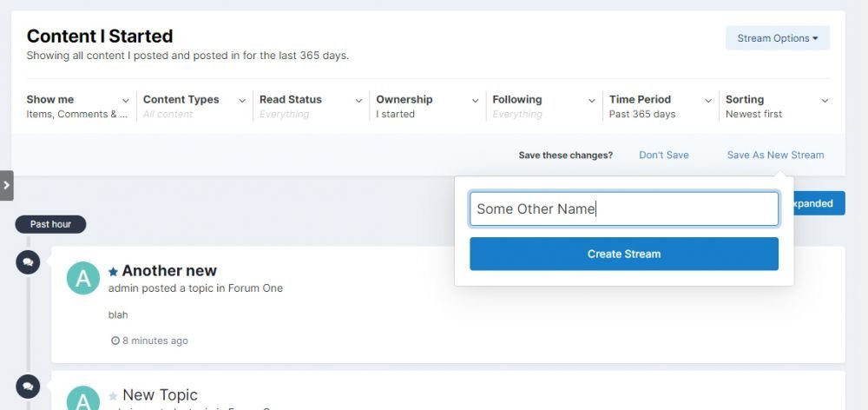
Task: Click the gray star next to New Topic
Action: pyautogui.click(x=113, y=396)
